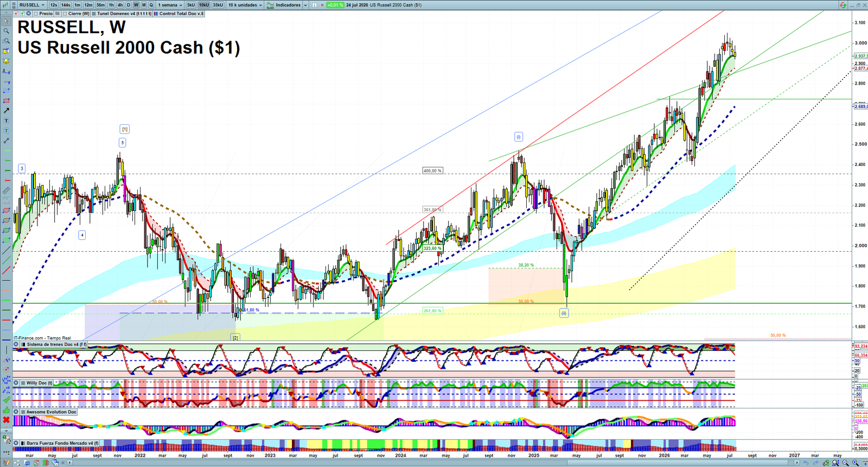Select the 12s timeframe button
Screen dimensions: 868x467
54,5
